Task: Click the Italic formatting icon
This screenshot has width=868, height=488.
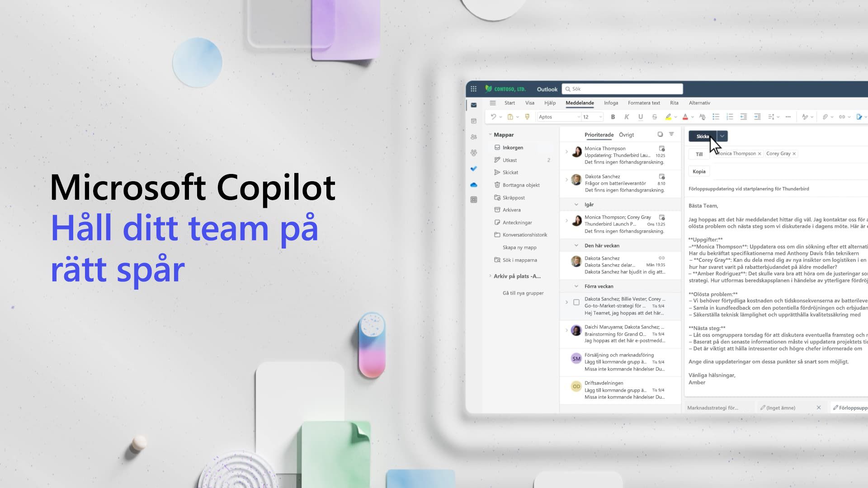Action: pyautogui.click(x=627, y=116)
